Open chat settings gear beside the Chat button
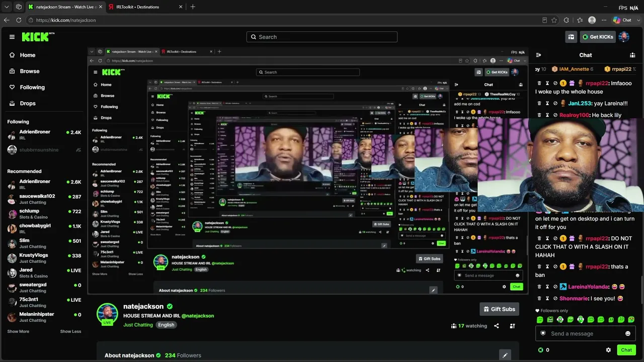The image size is (644, 362). tap(608, 350)
